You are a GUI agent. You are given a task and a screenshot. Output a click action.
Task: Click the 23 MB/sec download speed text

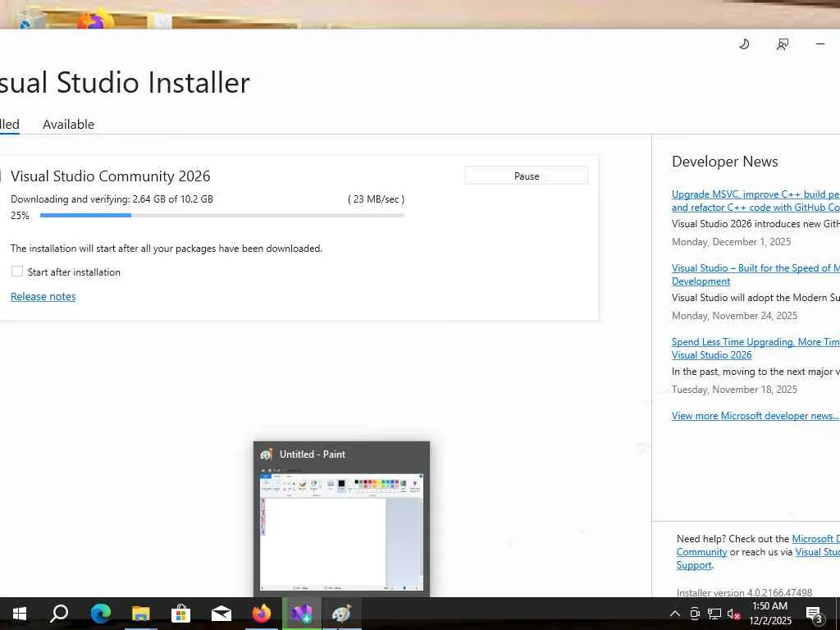[x=376, y=199]
